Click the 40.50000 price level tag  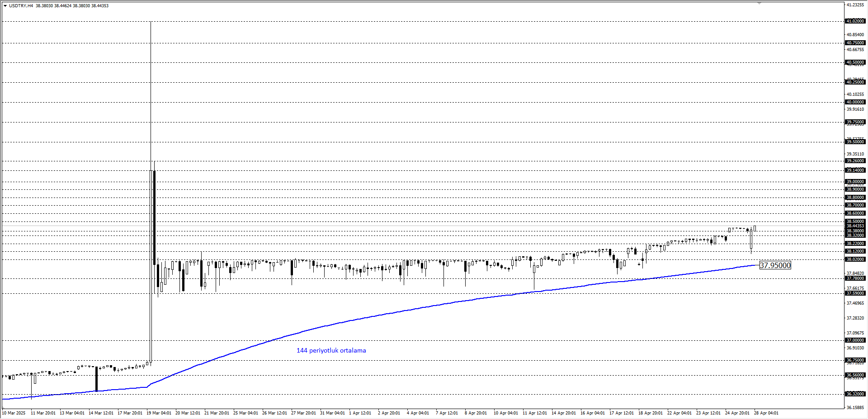click(x=855, y=62)
